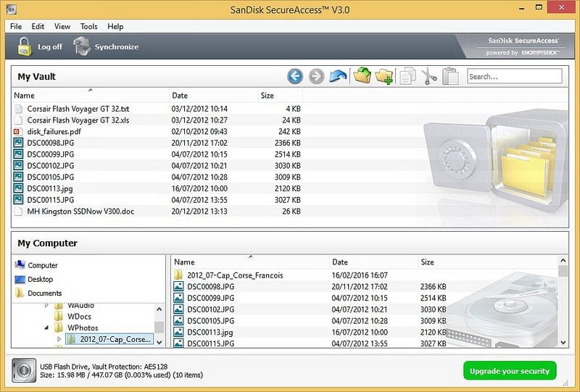
Task: Click Upgrade your security button
Action: 510,371
